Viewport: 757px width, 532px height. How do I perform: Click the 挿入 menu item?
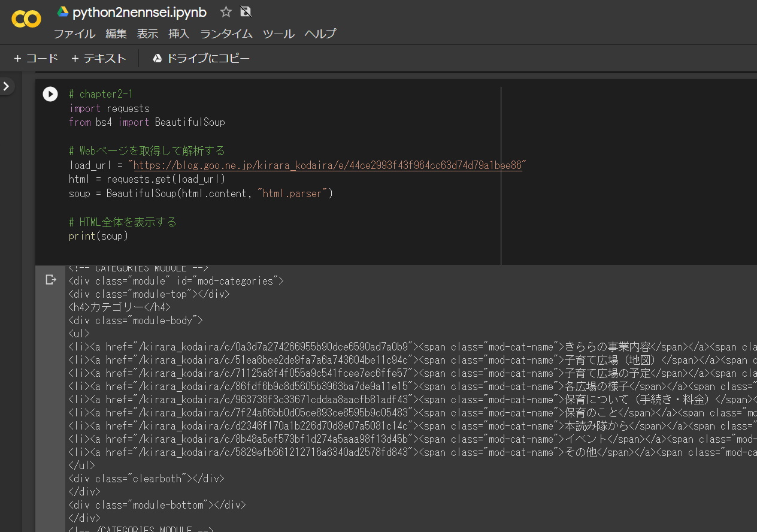click(179, 34)
